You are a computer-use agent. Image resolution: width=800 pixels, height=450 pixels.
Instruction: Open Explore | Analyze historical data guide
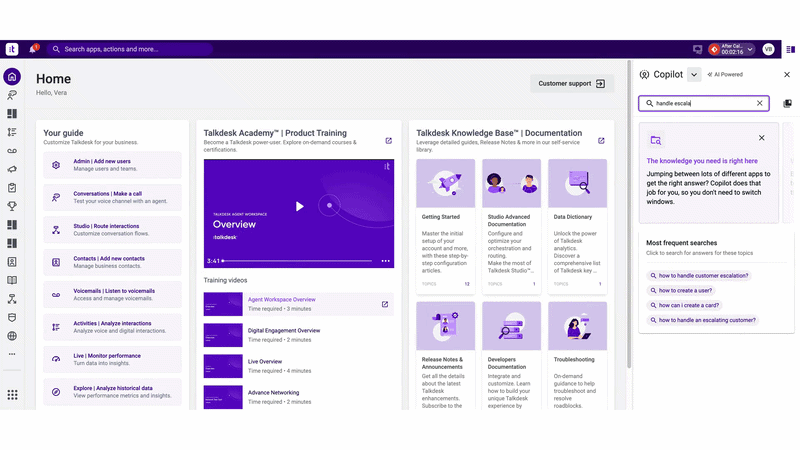[112, 392]
